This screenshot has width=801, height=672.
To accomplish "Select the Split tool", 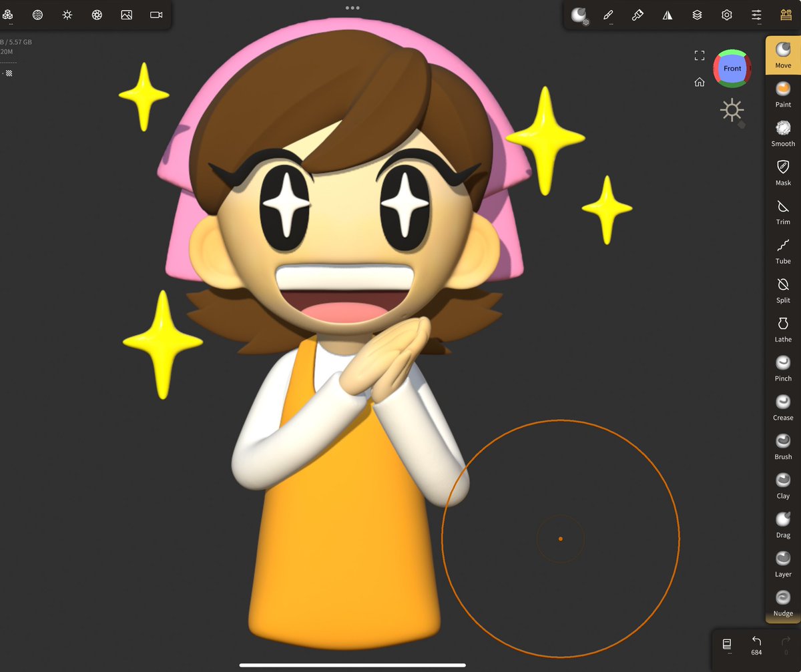I will click(783, 290).
